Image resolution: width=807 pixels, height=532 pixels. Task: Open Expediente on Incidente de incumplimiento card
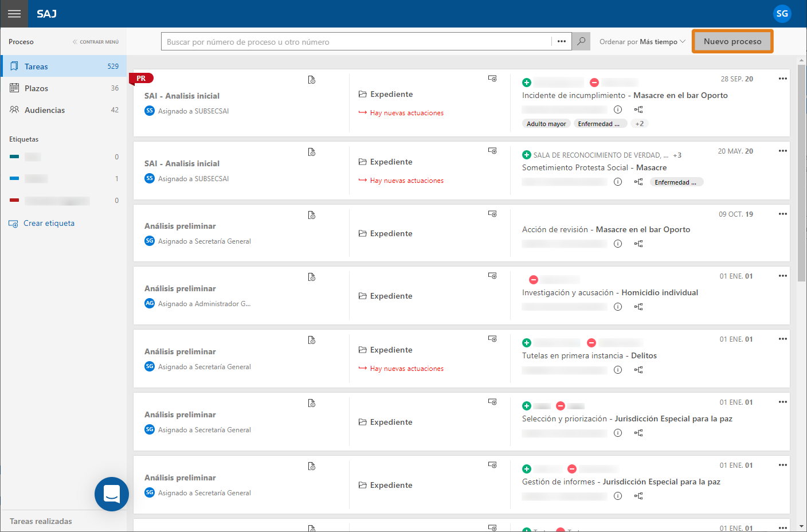[x=386, y=94]
